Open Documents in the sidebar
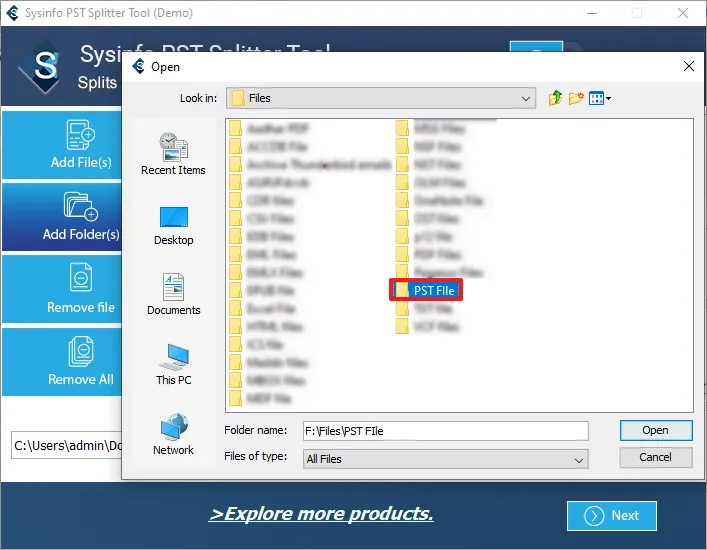This screenshot has width=707, height=550. click(174, 294)
